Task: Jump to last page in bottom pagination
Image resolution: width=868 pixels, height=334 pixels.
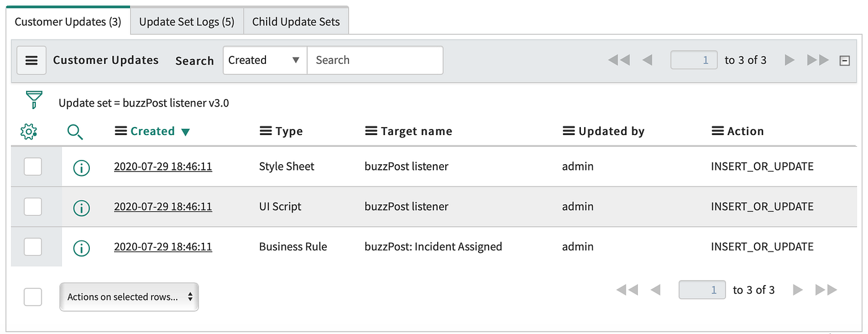Action: tap(826, 290)
